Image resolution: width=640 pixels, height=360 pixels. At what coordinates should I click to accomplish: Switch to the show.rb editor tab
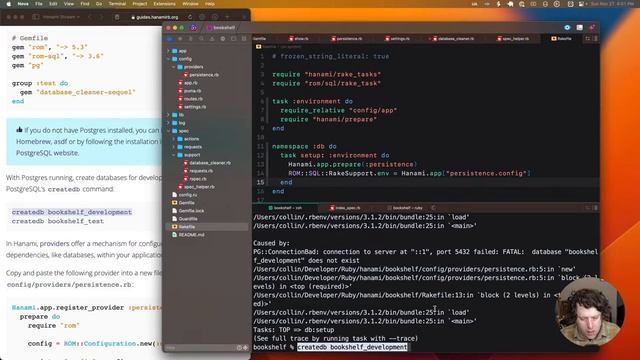coord(299,39)
